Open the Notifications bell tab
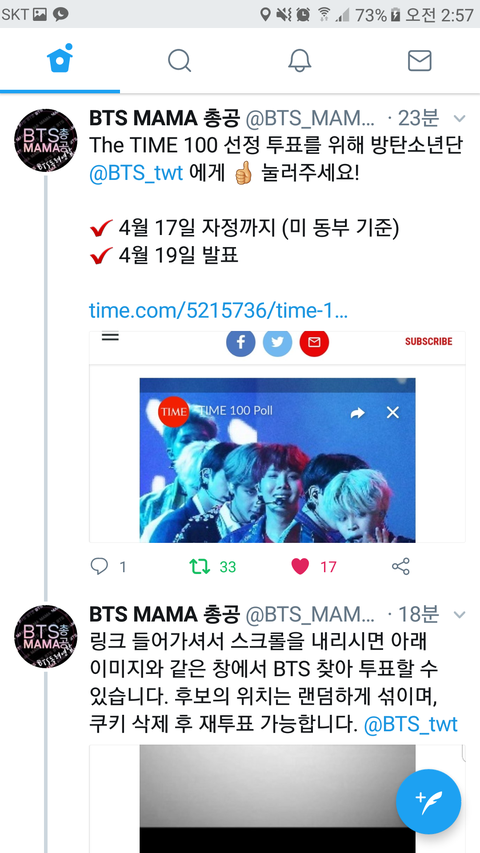The width and height of the screenshot is (480, 853). click(x=300, y=60)
